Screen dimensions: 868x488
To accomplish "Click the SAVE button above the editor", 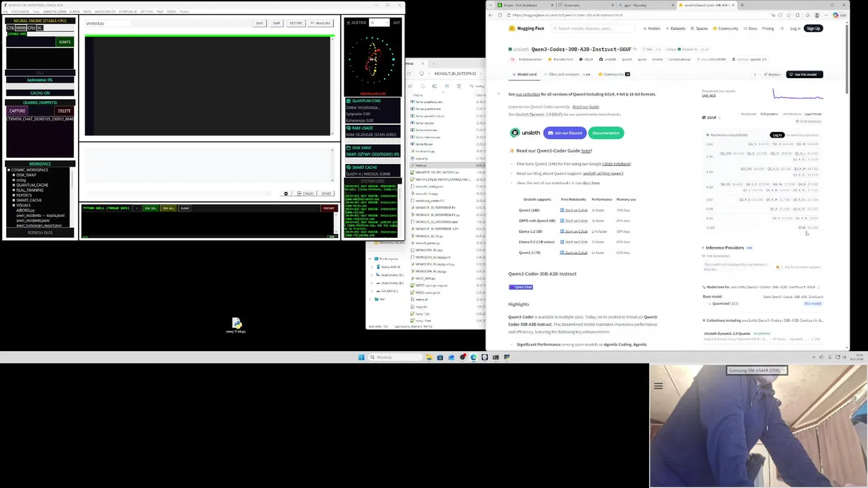I will (259, 23).
